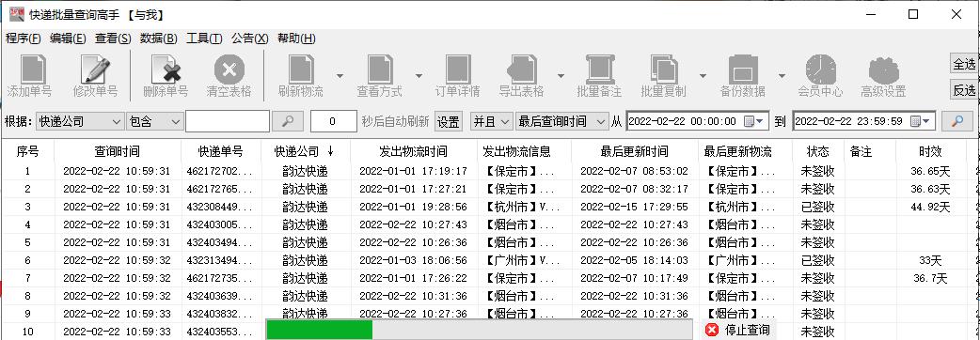Screen dimensions: 980x340
Task: Open the 程序(F) menu
Action: (24, 39)
